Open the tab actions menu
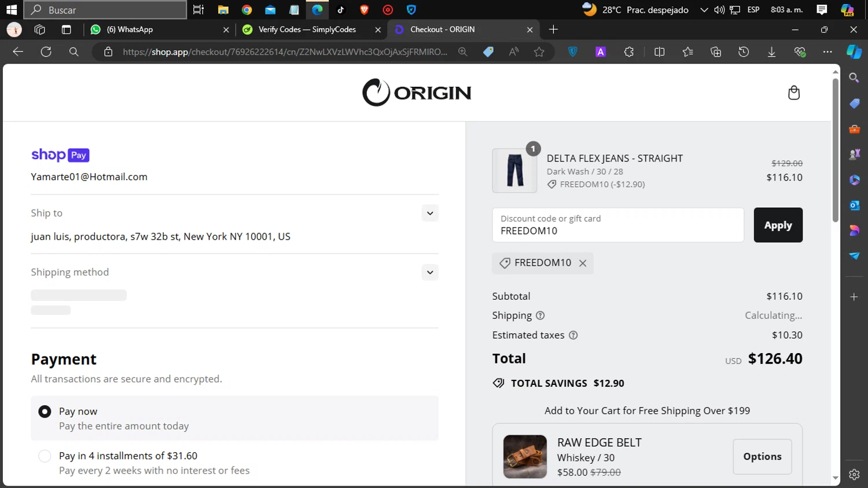This screenshot has width=868, height=488. pyautogui.click(x=66, y=30)
